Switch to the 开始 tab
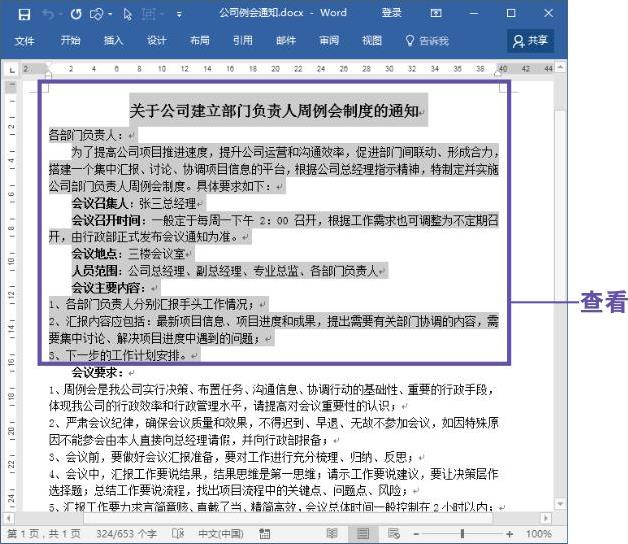 [70, 40]
